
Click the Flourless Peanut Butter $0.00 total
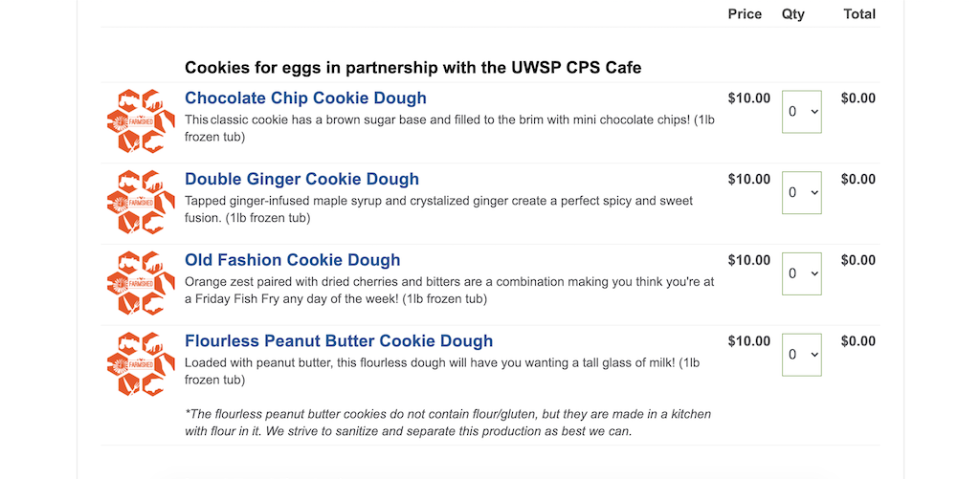[x=858, y=341]
